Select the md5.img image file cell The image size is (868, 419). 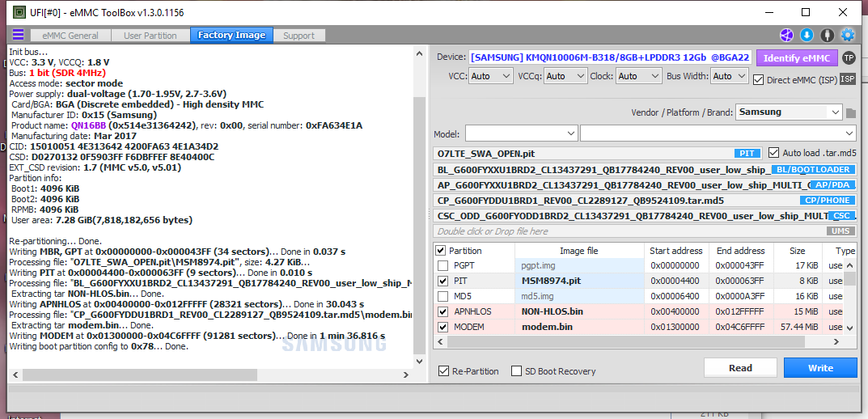[579, 296]
